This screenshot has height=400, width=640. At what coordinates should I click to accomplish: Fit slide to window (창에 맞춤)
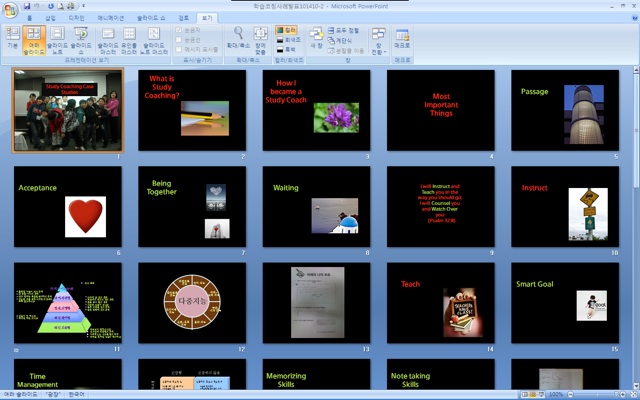click(x=260, y=40)
